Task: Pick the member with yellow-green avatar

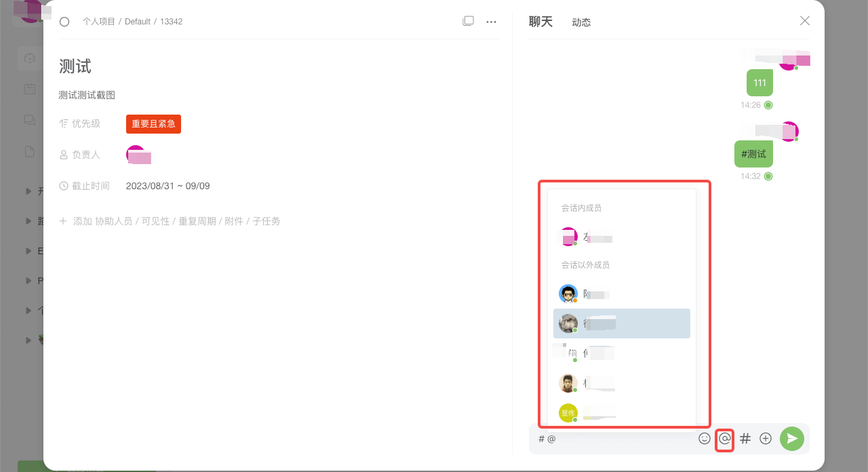Action: 568,412
